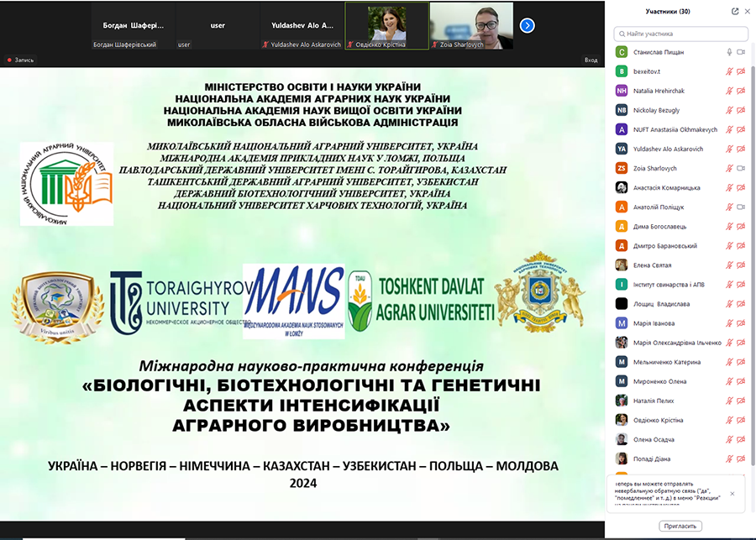Viewport: 756px width, 540px height.
Task: Select Богдан Шаферівський video tile
Action: click(133, 25)
